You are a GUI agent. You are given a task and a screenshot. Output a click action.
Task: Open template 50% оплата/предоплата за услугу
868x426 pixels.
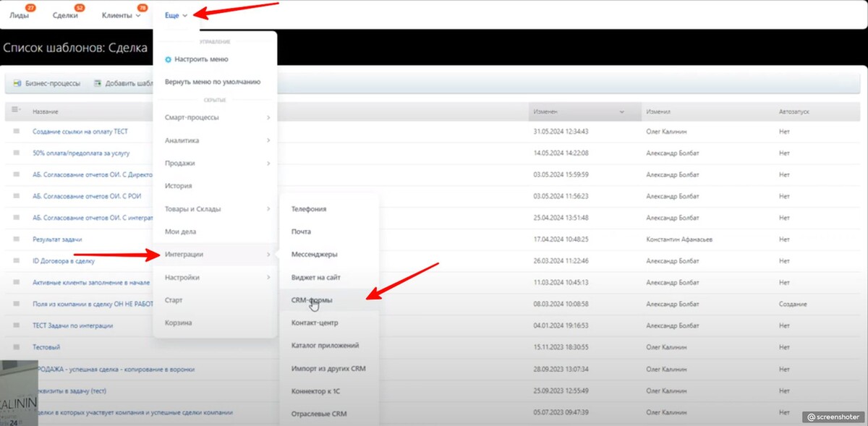[80, 153]
